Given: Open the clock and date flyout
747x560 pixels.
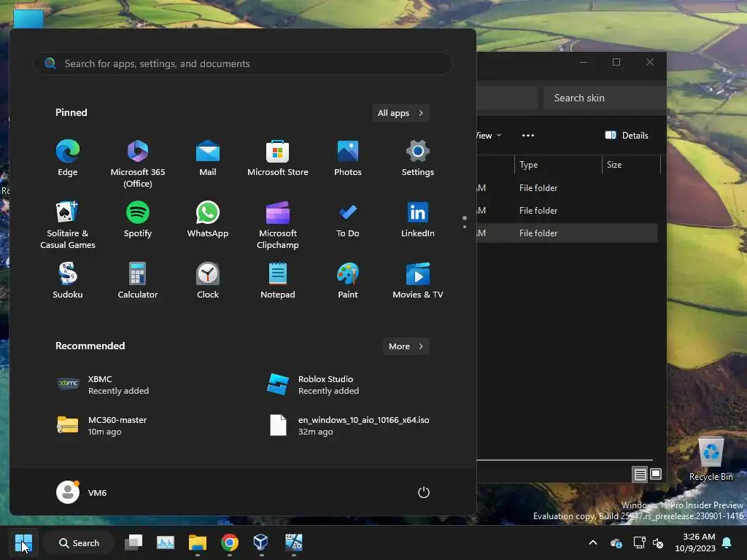Looking at the screenshot, I should click(694, 542).
